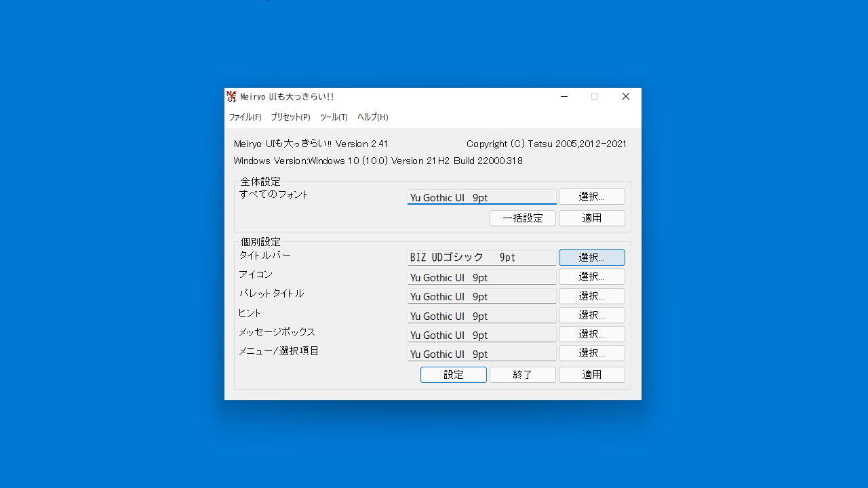Click the Windows Version text line
Screen dimensions: 868x488
(378, 161)
